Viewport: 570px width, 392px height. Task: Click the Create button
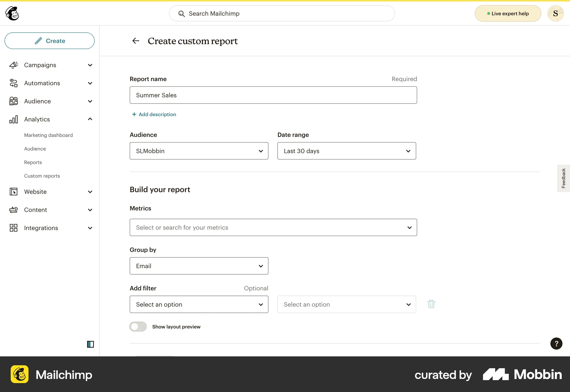tap(50, 41)
